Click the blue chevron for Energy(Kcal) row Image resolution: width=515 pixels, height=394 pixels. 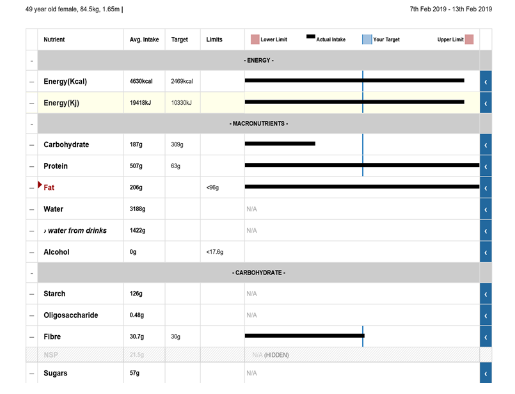click(486, 81)
